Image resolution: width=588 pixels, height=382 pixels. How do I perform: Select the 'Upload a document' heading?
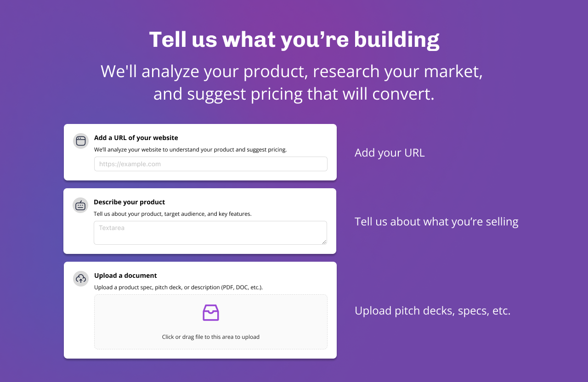pyautogui.click(x=125, y=275)
